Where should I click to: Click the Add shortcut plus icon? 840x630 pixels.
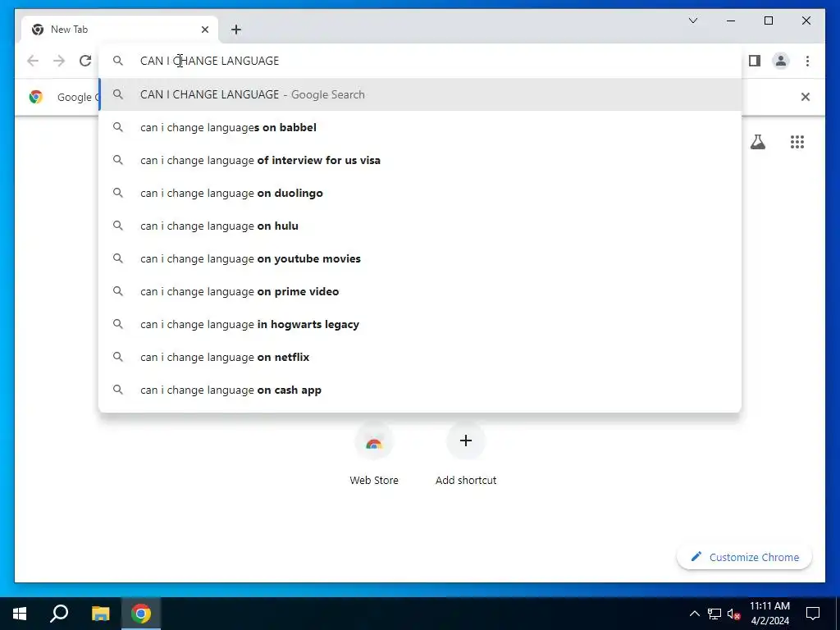coord(466,441)
